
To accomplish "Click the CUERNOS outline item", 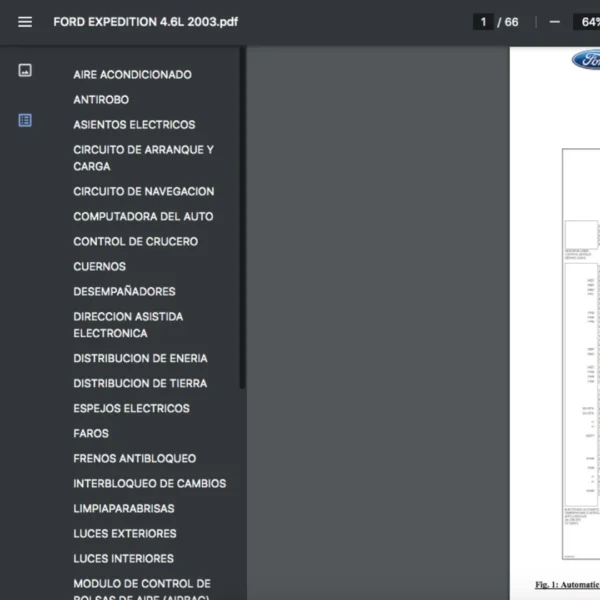I will point(99,266).
